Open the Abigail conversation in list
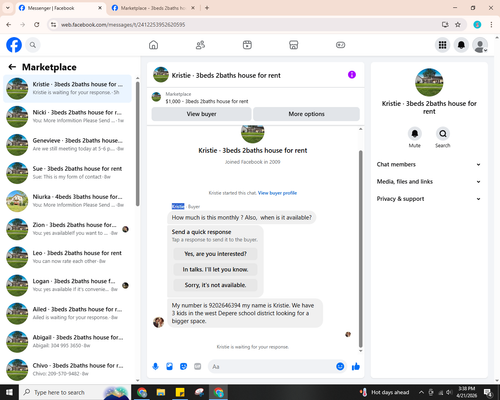500x400 pixels. click(67, 341)
